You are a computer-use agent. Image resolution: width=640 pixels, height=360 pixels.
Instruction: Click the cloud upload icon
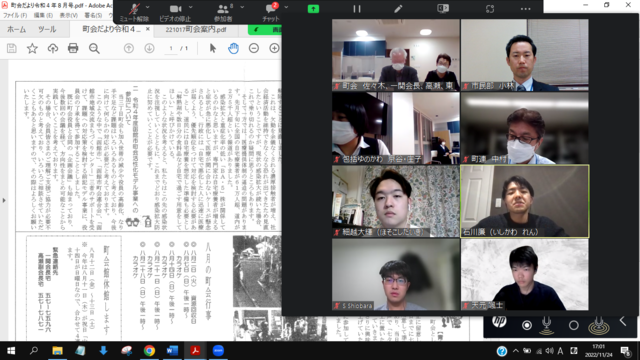53,49
